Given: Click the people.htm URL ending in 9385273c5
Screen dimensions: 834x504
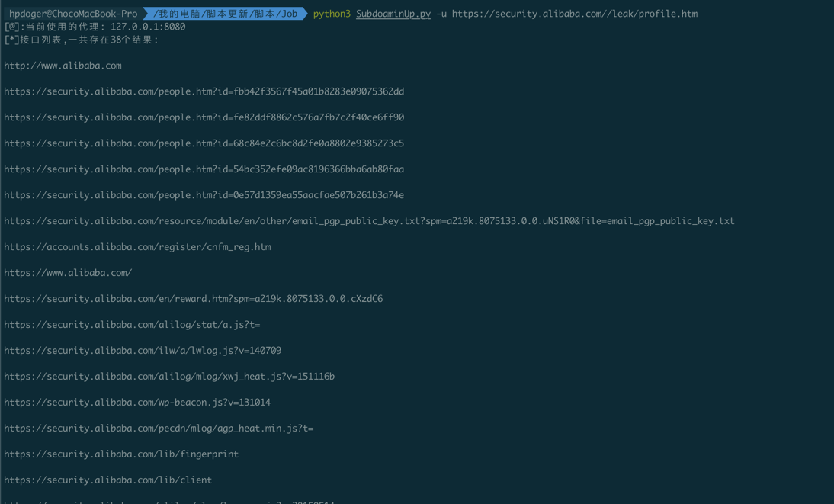Looking at the screenshot, I should 204,143.
